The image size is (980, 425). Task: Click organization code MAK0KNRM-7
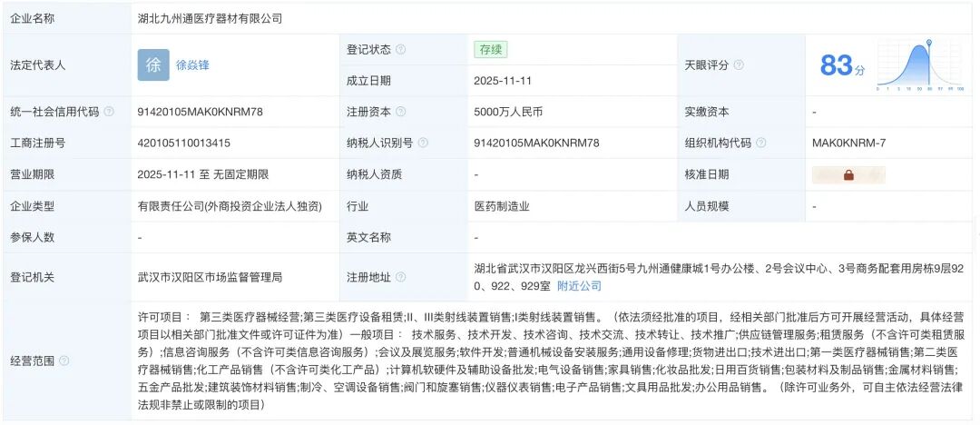pyautogui.click(x=848, y=143)
